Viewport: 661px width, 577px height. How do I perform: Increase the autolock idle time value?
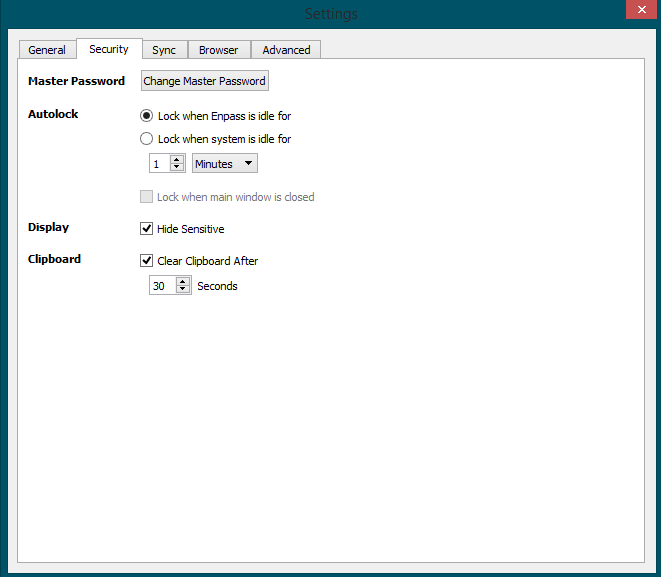click(177, 159)
